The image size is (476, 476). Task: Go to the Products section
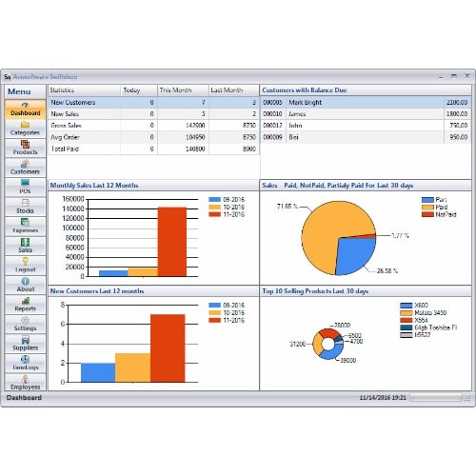coord(25,149)
